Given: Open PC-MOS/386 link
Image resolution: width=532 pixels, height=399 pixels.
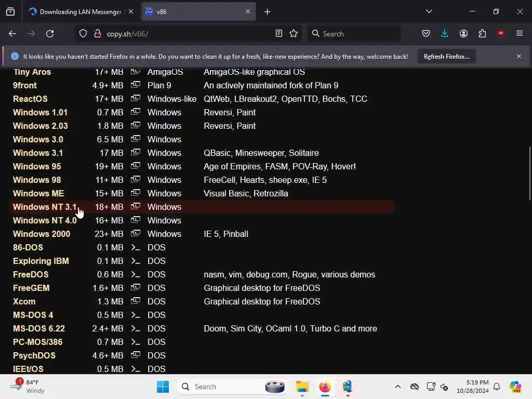Looking at the screenshot, I should click(37, 342).
